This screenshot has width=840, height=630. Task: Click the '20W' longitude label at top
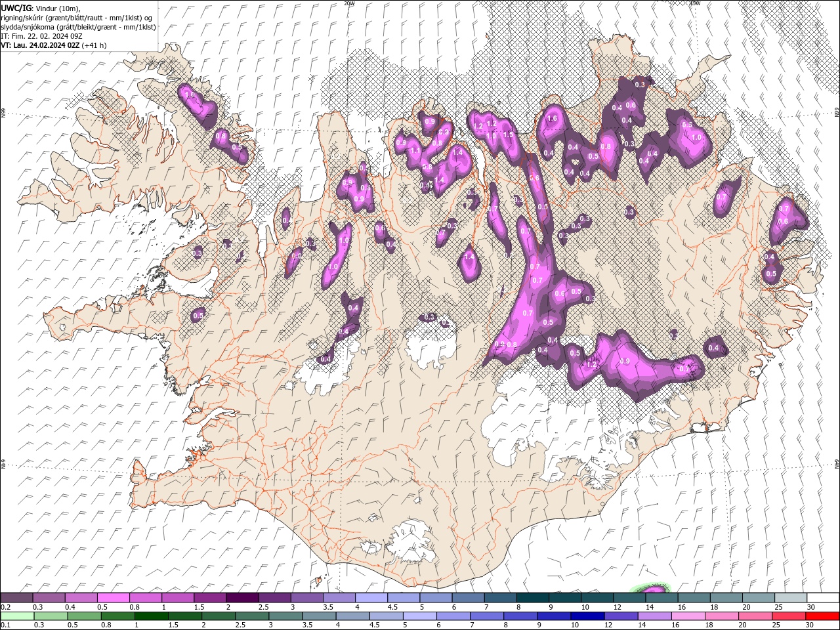click(x=349, y=3)
